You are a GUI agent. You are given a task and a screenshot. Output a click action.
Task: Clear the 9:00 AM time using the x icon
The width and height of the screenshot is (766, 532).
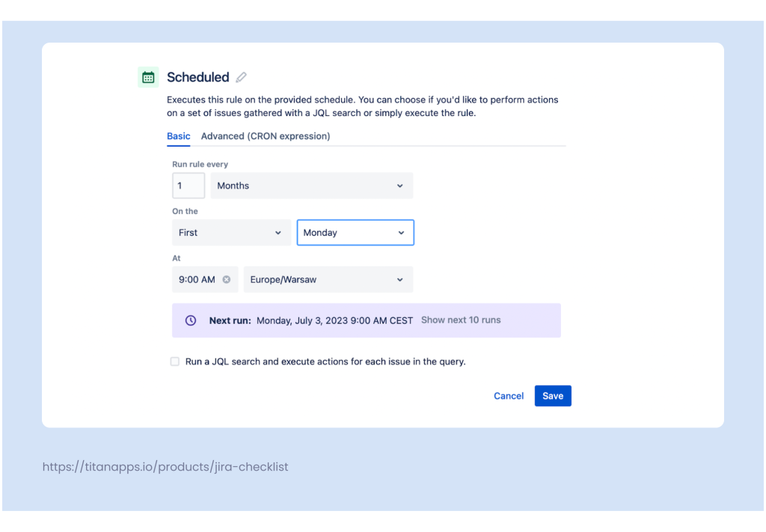(226, 279)
